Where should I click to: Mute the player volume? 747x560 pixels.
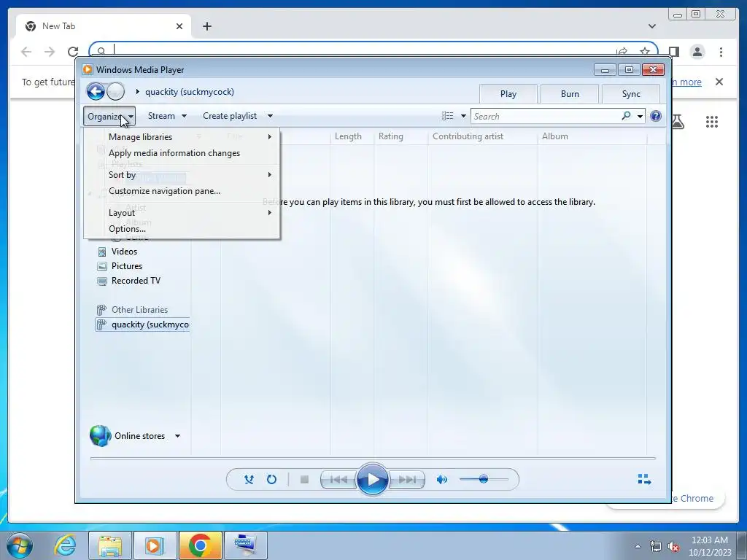(x=442, y=480)
